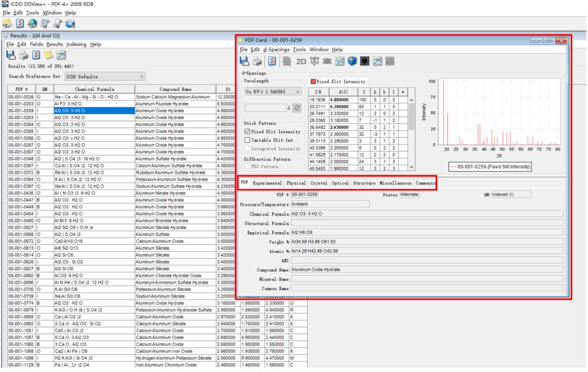Print results using the Results window printer icon

(x=23, y=55)
